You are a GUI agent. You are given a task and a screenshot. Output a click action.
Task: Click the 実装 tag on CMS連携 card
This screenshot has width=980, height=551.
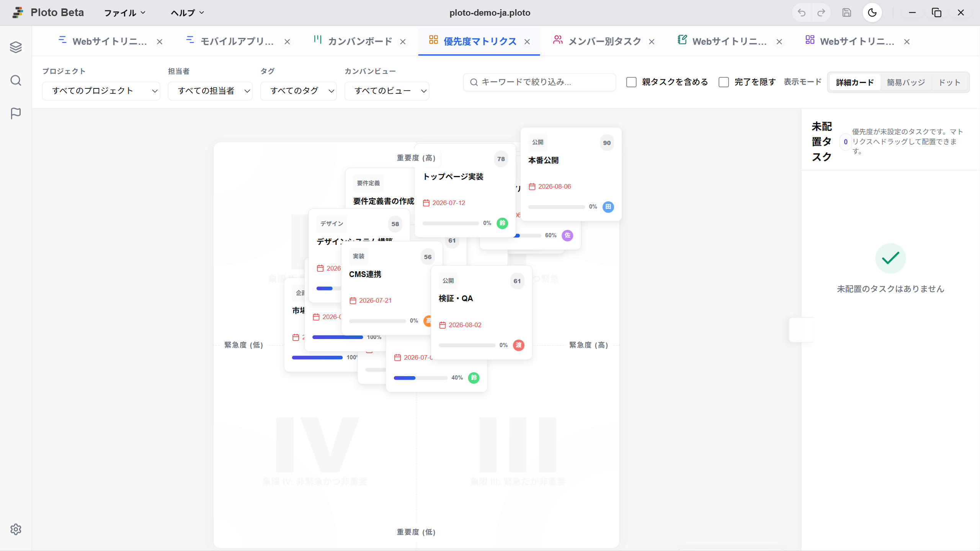(x=358, y=256)
